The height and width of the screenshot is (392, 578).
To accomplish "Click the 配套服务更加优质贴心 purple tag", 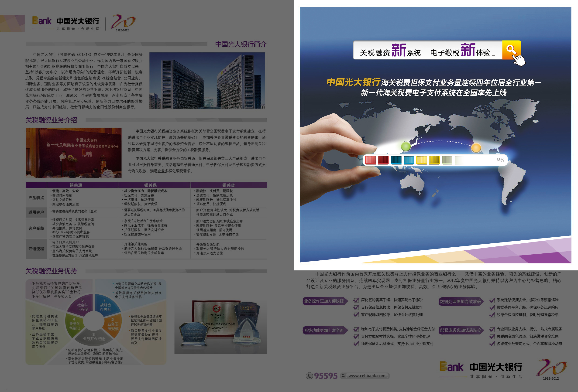I will click(x=462, y=330).
